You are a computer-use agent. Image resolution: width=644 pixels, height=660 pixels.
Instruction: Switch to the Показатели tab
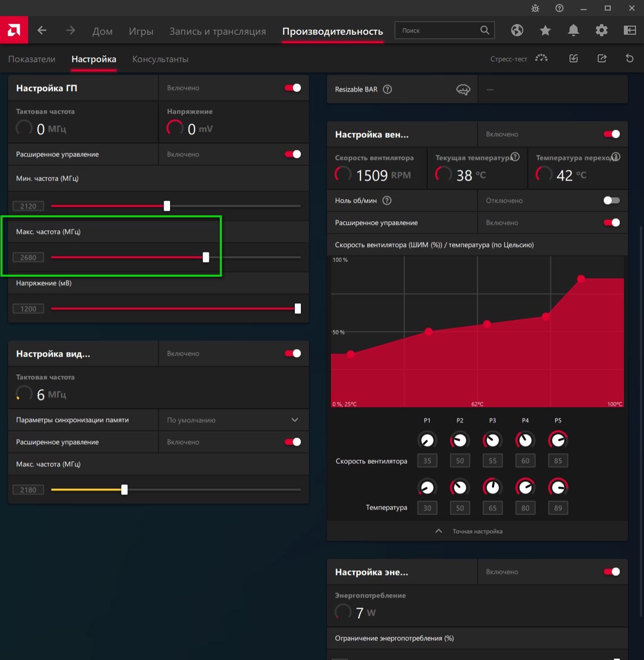point(32,59)
